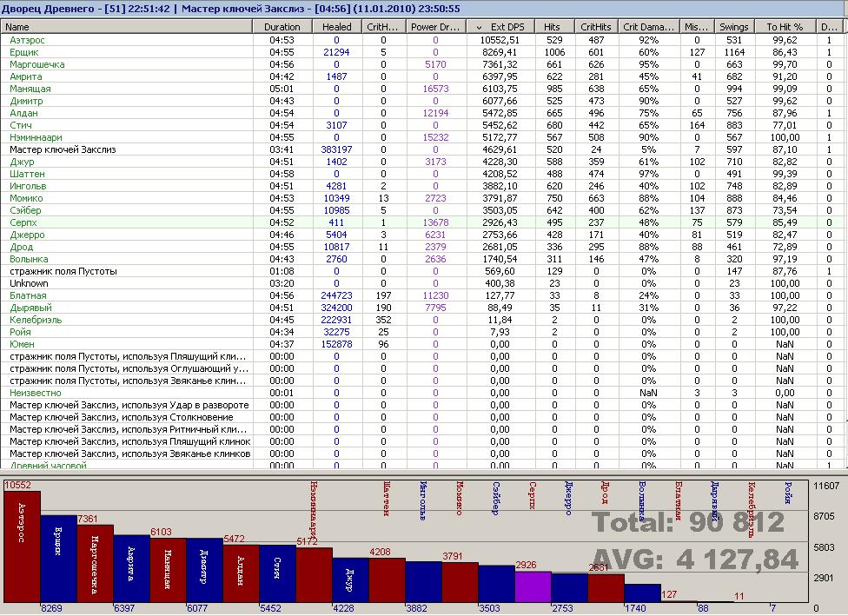The image size is (848, 616).
Task: Sort by the Healed column header
Action: [337, 27]
